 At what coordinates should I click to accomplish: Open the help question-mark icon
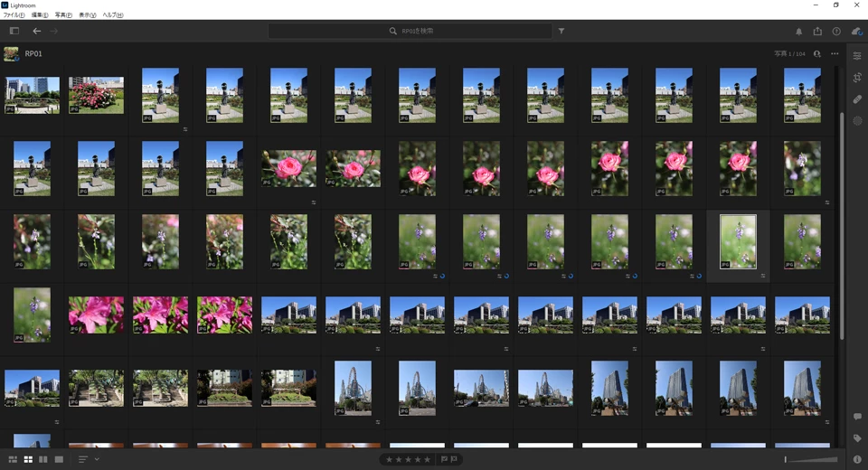coord(836,32)
